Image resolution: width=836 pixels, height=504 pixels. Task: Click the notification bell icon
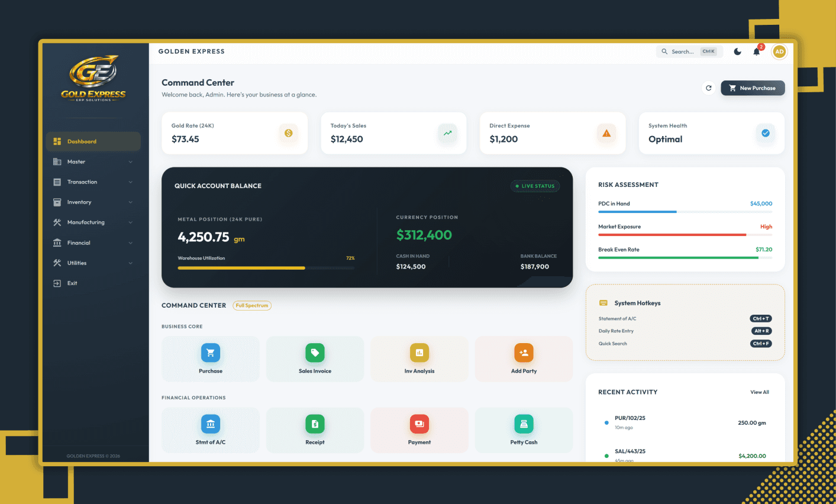click(756, 52)
